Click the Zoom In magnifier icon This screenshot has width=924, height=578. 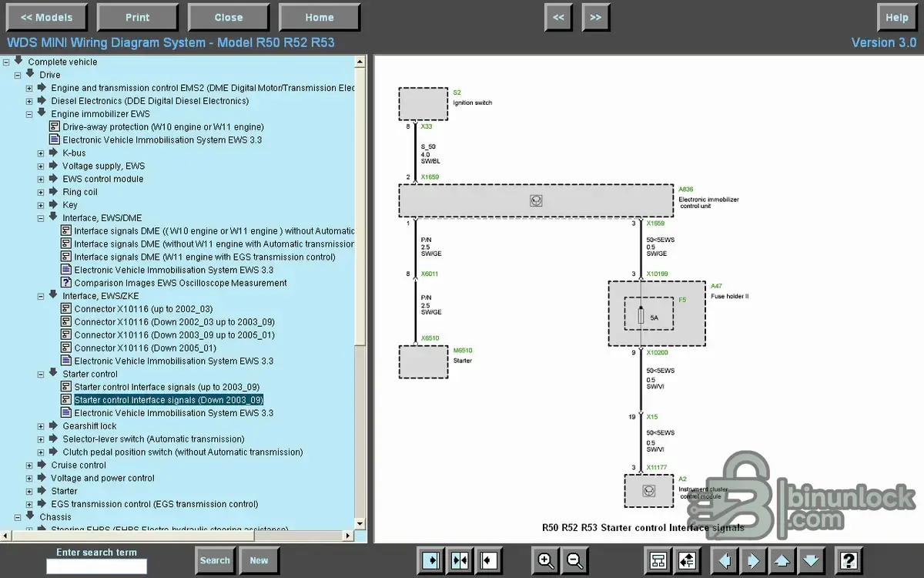coord(546,560)
